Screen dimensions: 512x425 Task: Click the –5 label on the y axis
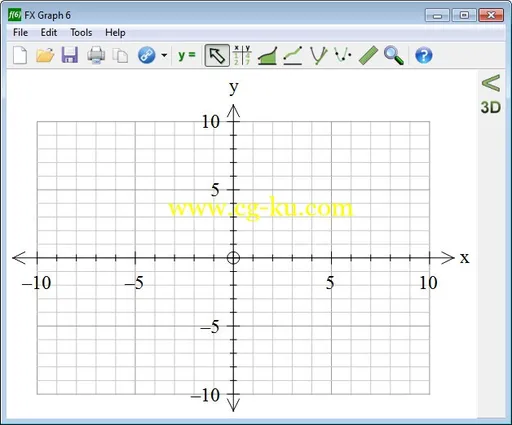(210, 327)
